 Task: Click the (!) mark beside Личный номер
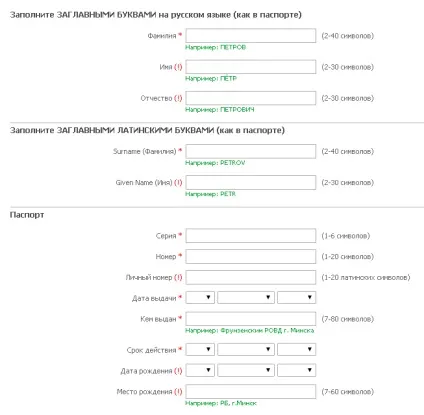pos(178,277)
